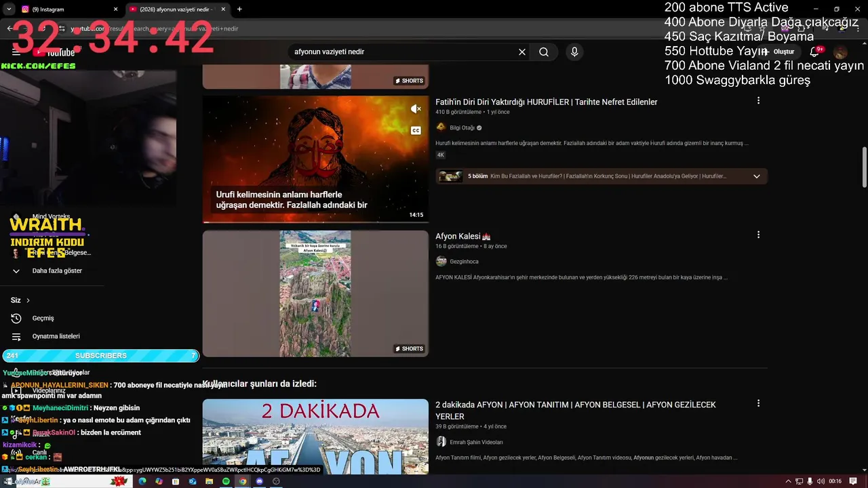868x488 pixels.
Task: Open Emrah Şahin Videoları channel avatar
Action: [x=441, y=442]
